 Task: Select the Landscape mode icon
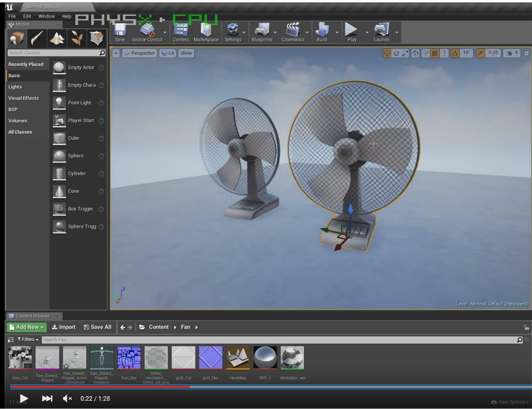tap(57, 38)
